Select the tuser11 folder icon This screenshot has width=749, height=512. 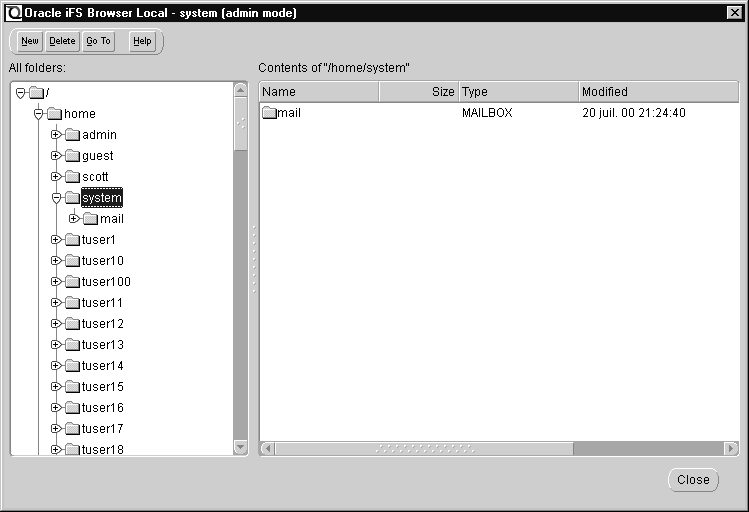[72, 303]
